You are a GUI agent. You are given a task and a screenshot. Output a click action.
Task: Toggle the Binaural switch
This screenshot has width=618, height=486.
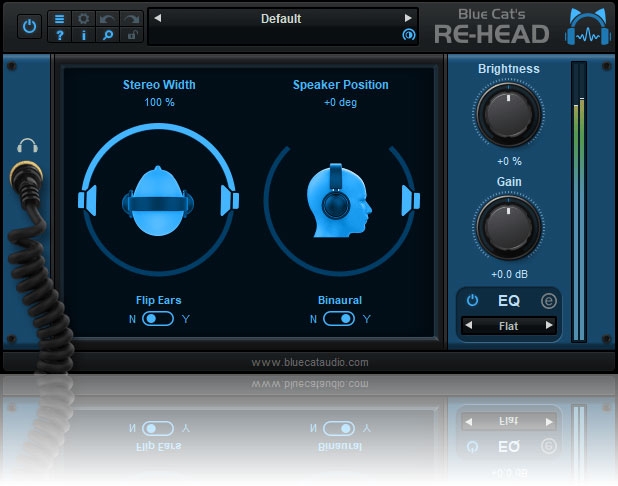point(339,319)
